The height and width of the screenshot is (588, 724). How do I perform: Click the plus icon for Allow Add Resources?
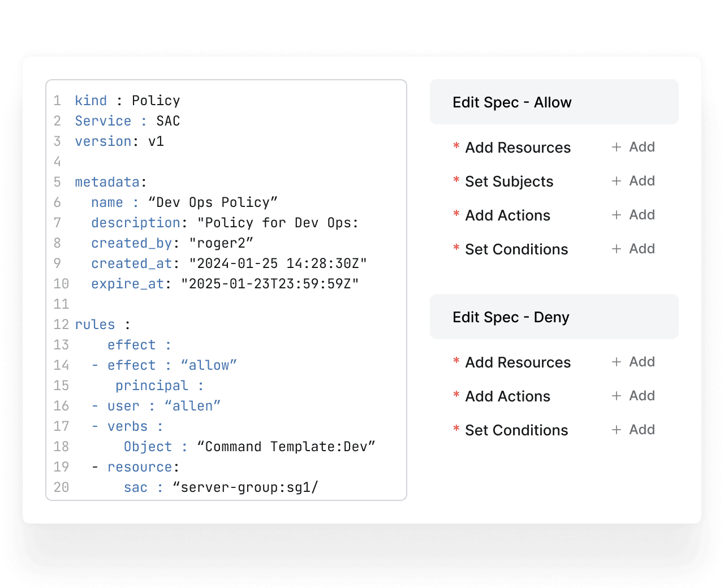click(617, 147)
